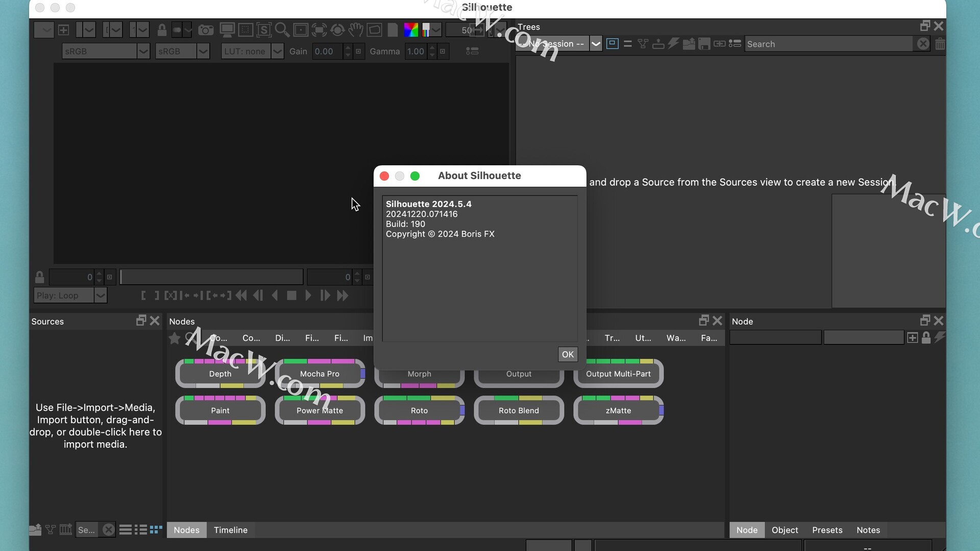The image size is (980, 551).
Task: Toggle the viewer lock padlock icon
Action: (x=162, y=30)
